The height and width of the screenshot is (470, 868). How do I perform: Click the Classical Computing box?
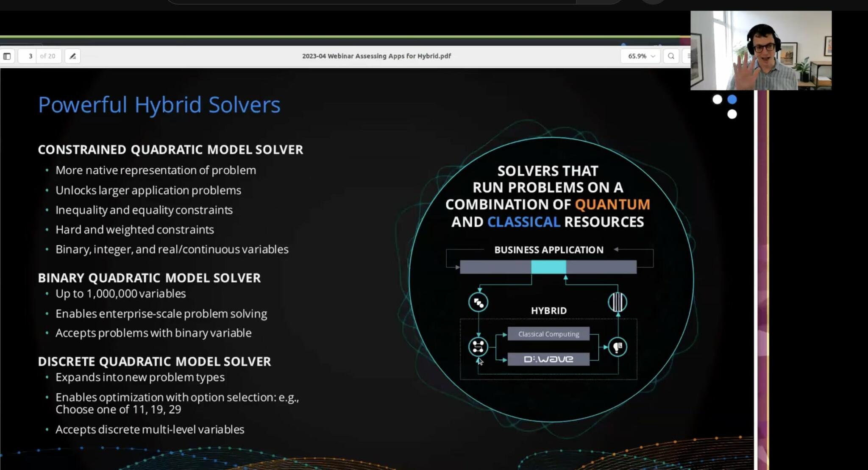[548, 334]
